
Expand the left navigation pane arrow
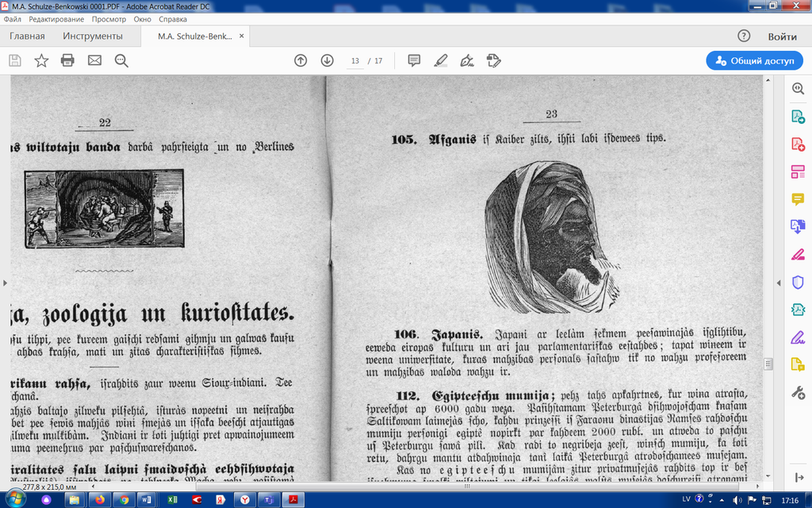pos(6,281)
